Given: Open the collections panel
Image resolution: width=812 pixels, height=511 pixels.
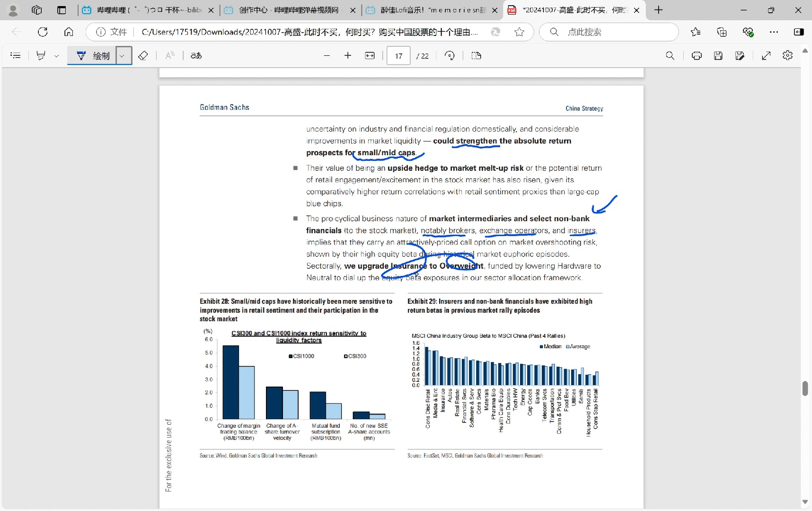Looking at the screenshot, I should [x=722, y=32].
